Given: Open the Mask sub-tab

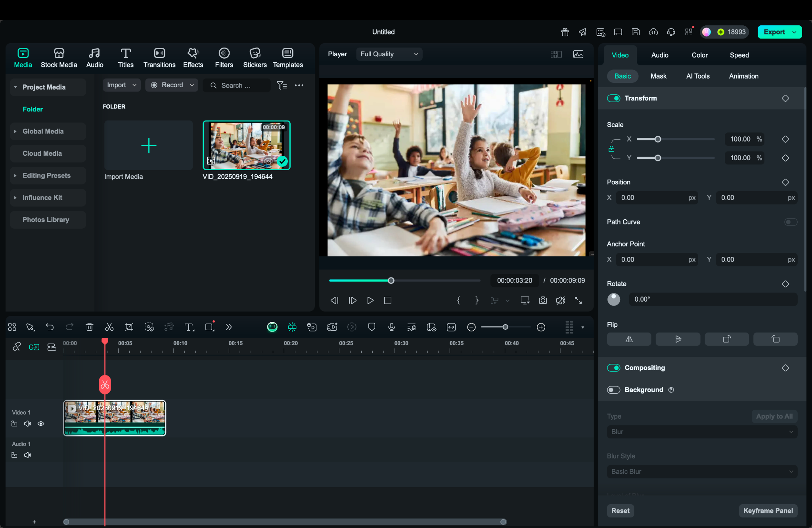Looking at the screenshot, I should click(x=658, y=76).
